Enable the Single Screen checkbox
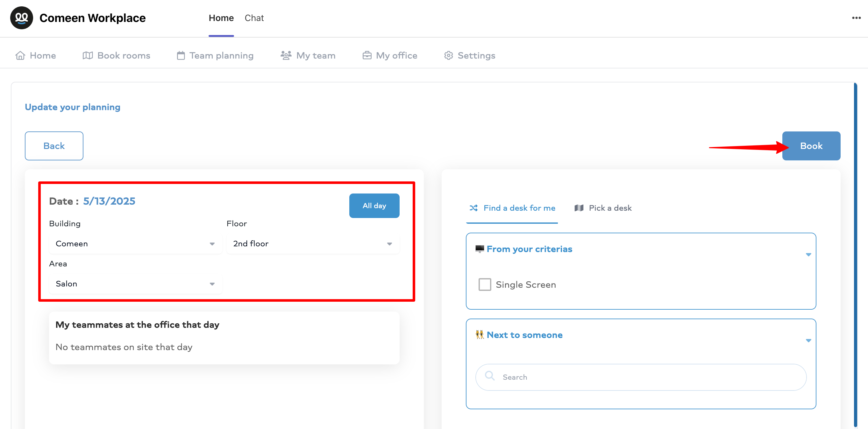Screen dimensions: 868x429 pyautogui.click(x=485, y=285)
